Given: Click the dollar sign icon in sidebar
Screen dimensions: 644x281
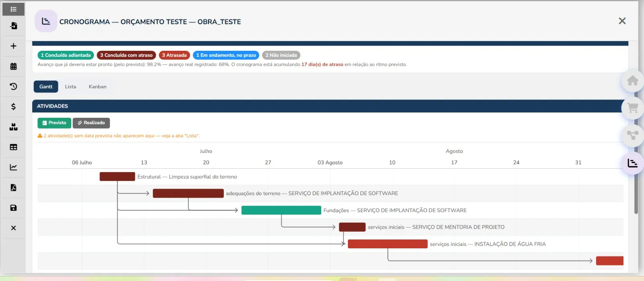Looking at the screenshot, I should [13, 106].
